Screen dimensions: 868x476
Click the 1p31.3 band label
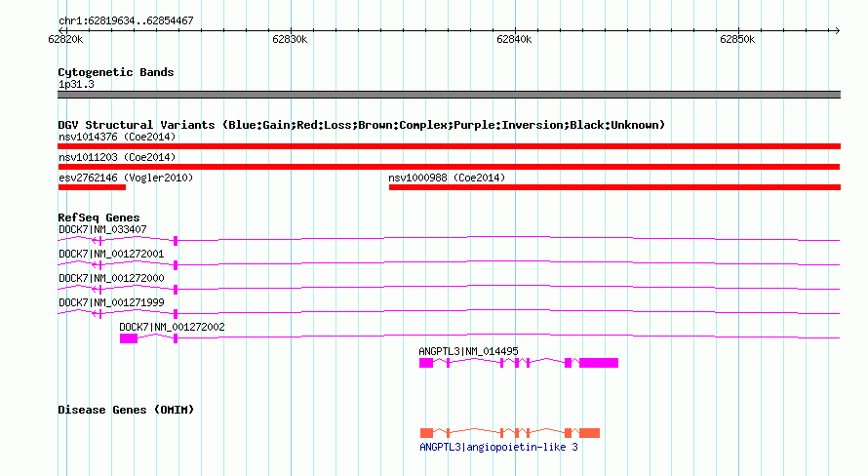(76, 84)
